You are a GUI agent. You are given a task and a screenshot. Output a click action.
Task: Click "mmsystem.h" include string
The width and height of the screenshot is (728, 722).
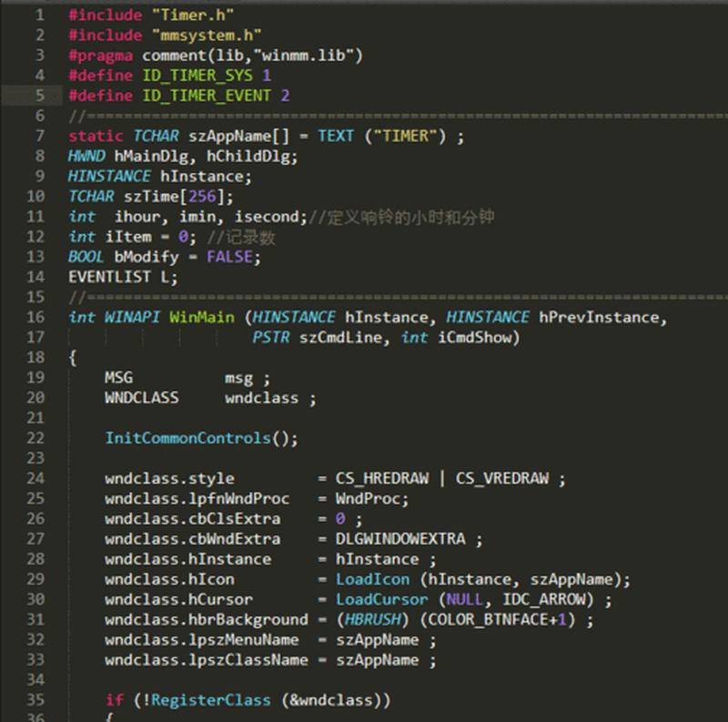coord(207,36)
